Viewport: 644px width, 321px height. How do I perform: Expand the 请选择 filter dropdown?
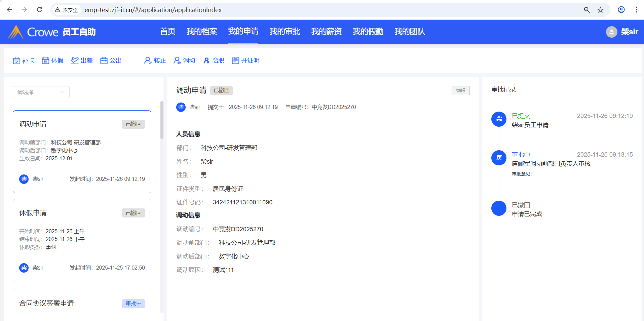41,92
